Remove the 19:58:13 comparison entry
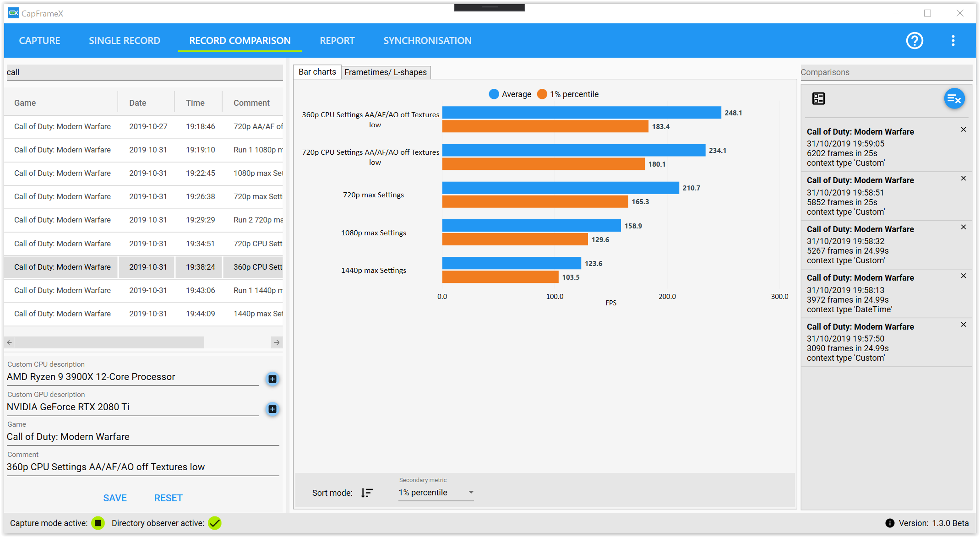This screenshot has width=980, height=537. (964, 276)
